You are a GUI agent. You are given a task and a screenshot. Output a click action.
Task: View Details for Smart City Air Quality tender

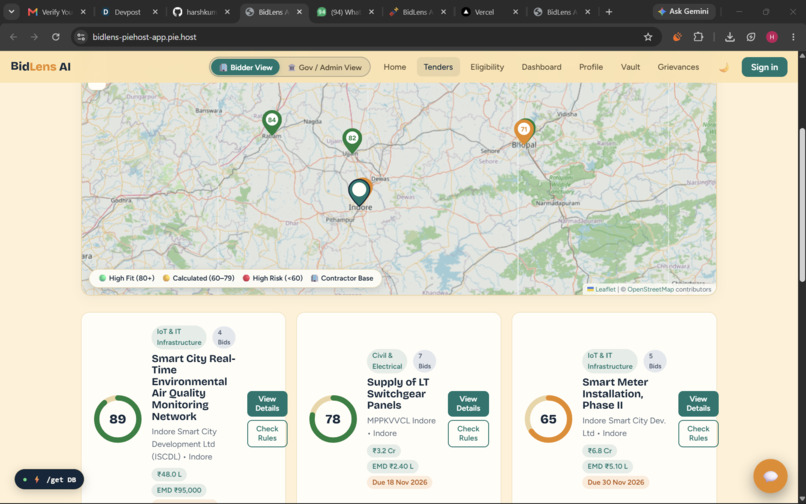click(x=267, y=404)
